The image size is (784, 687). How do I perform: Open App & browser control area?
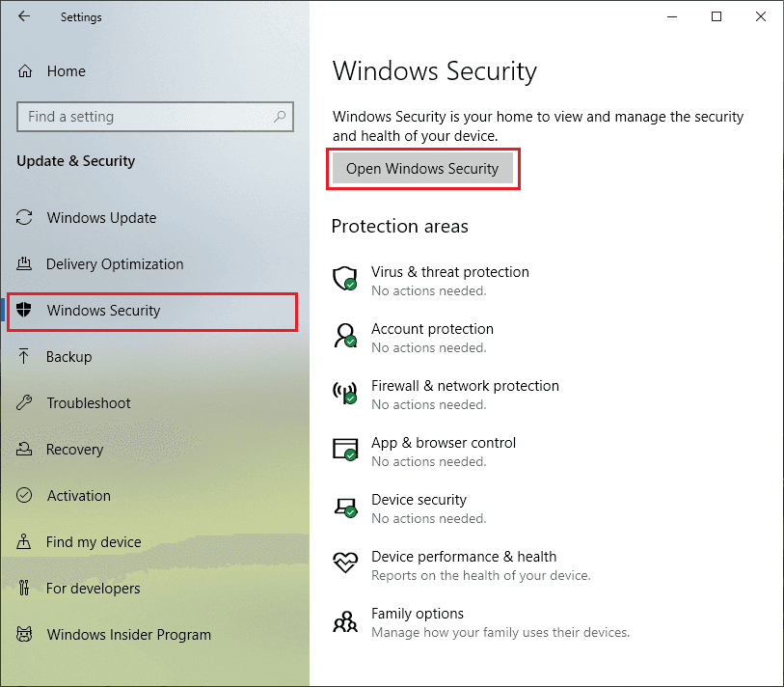443,443
